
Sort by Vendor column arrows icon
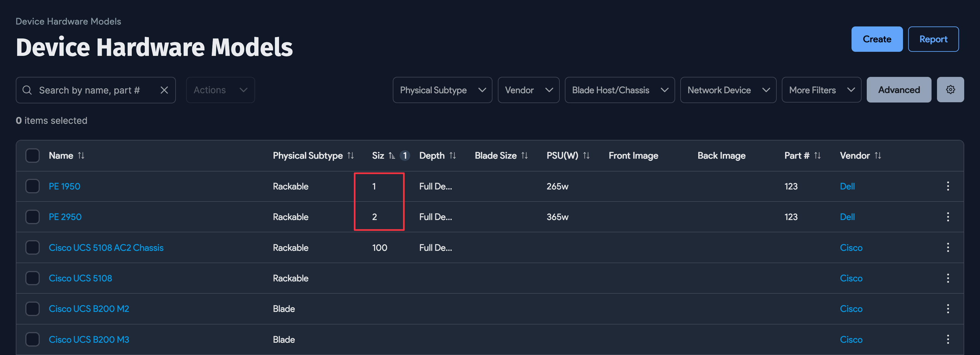click(x=878, y=156)
